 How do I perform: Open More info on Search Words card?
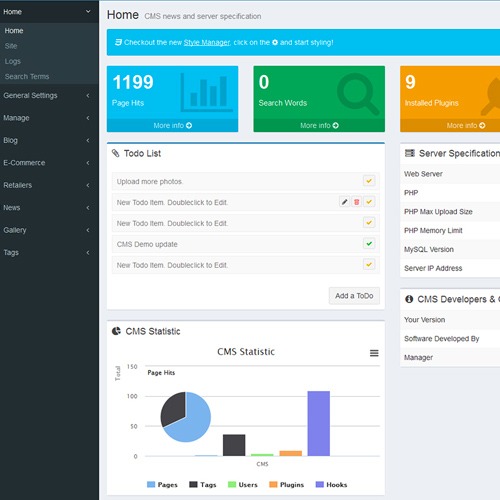tap(319, 125)
